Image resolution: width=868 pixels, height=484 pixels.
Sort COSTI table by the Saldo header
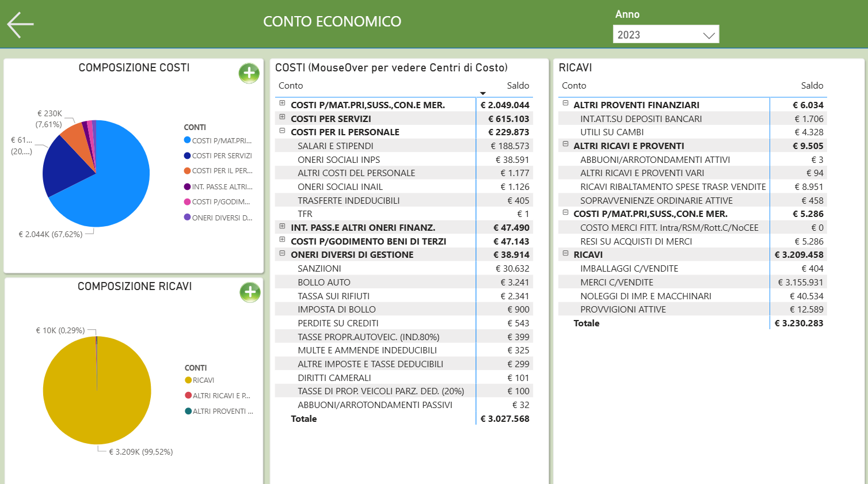(517, 86)
